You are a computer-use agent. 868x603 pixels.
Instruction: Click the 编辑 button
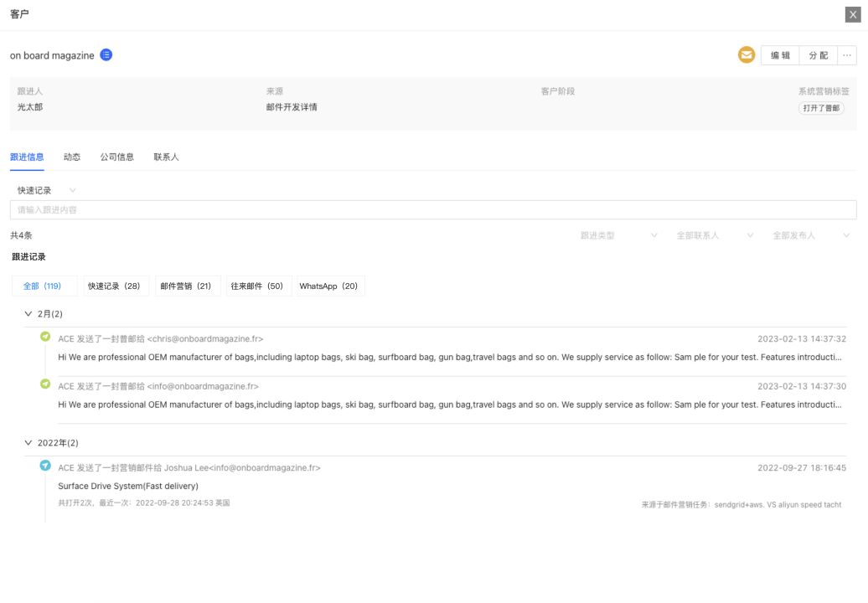pos(780,55)
